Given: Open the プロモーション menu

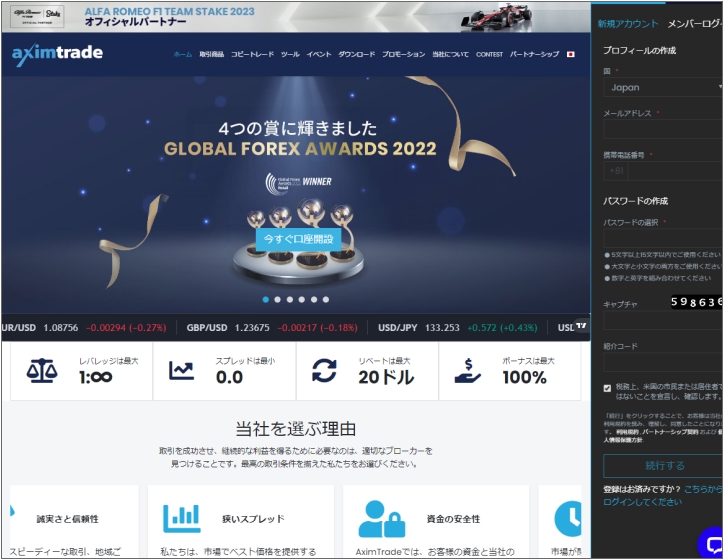Looking at the screenshot, I should coord(403,54).
